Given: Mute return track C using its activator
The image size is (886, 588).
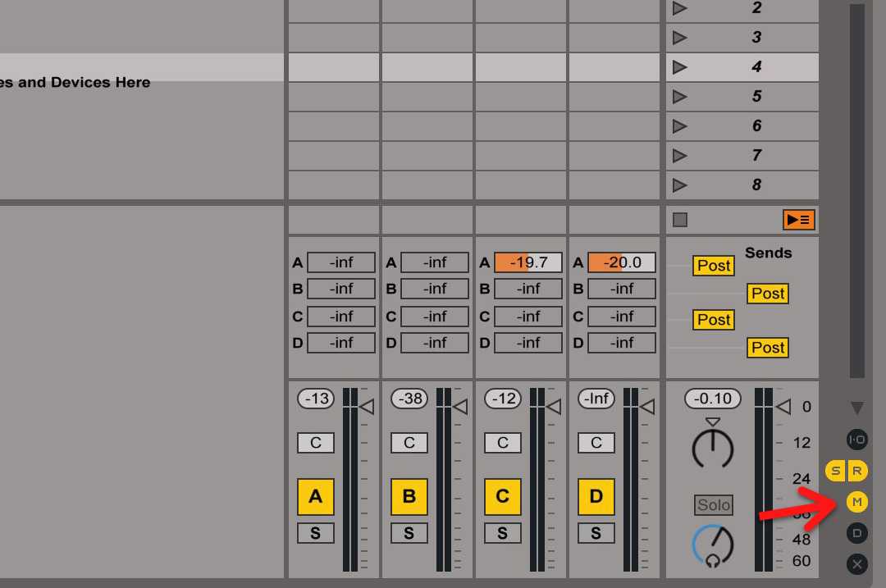Looking at the screenshot, I should (x=503, y=497).
